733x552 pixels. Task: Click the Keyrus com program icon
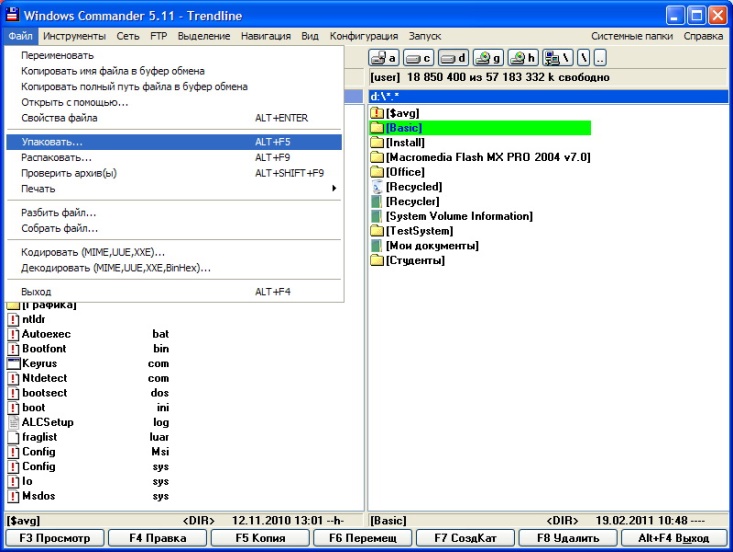click(14, 363)
